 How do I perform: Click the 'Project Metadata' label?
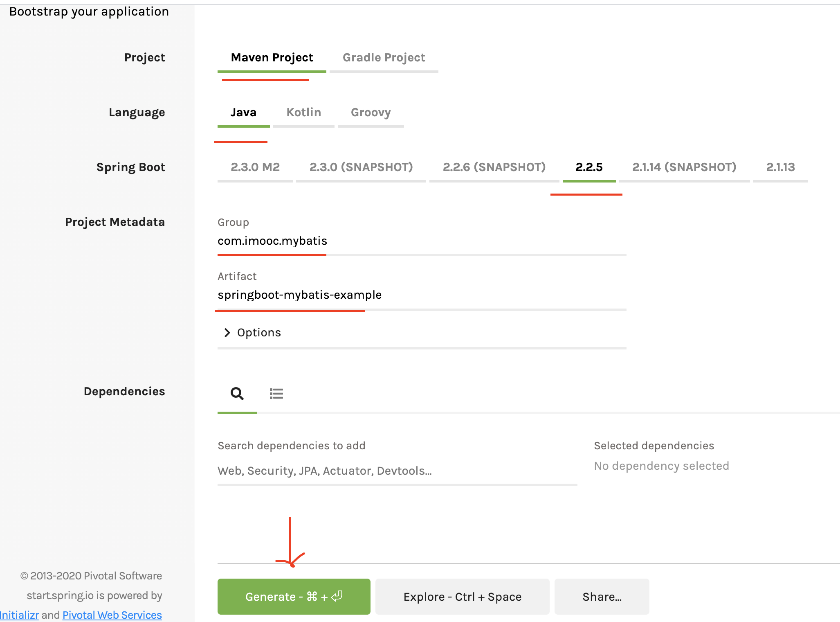115,222
